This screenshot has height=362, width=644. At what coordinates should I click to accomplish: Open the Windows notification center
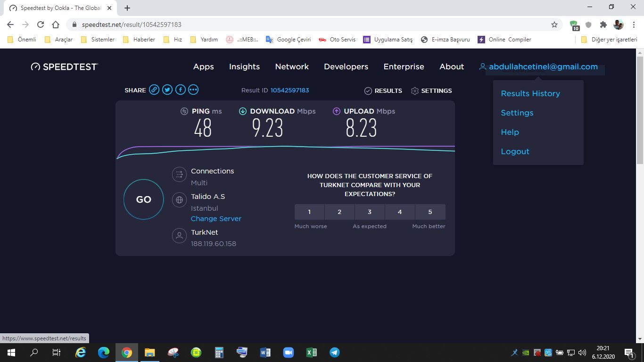(x=629, y=352)
